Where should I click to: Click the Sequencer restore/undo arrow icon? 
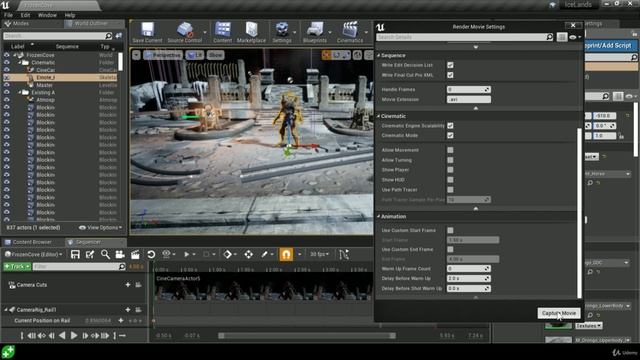click(x=151, y=255)
